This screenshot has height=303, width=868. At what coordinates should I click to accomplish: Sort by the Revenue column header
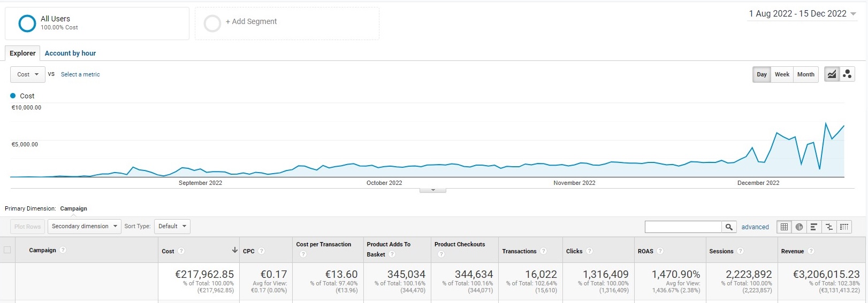793,251
